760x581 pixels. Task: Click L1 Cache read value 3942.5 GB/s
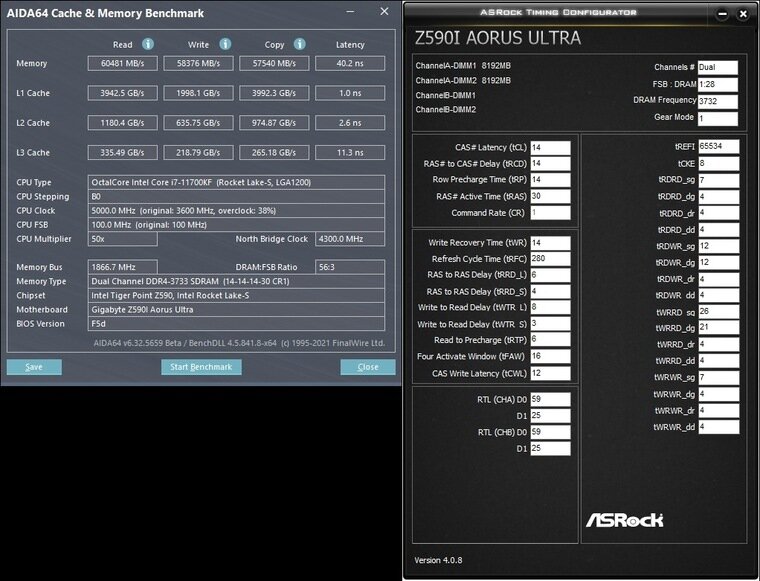click(123, 93)
